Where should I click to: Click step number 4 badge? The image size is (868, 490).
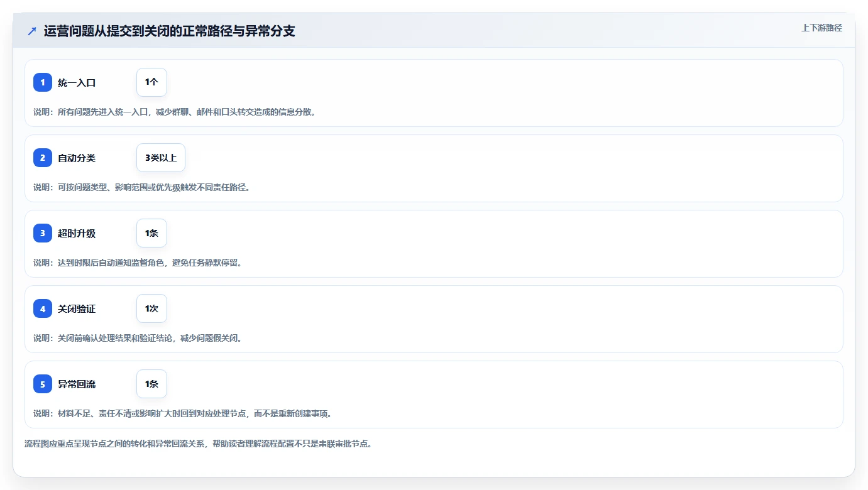click(43, 308)
